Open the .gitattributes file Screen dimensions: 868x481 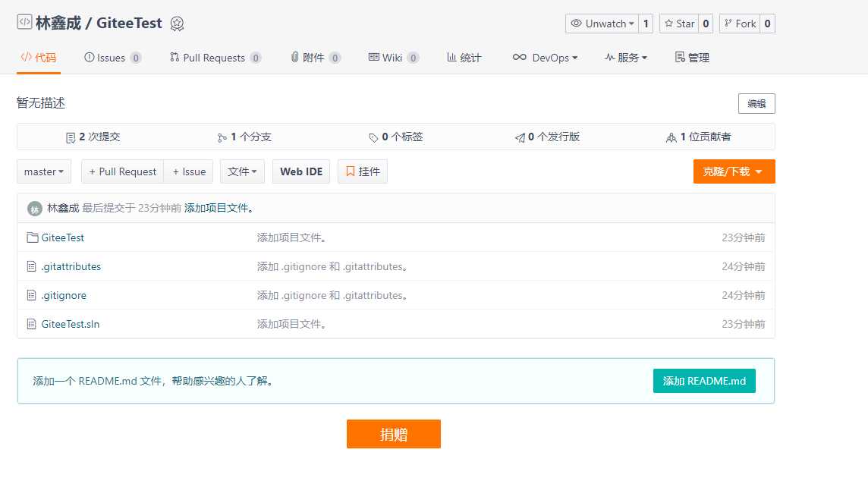tap(71, 266)
